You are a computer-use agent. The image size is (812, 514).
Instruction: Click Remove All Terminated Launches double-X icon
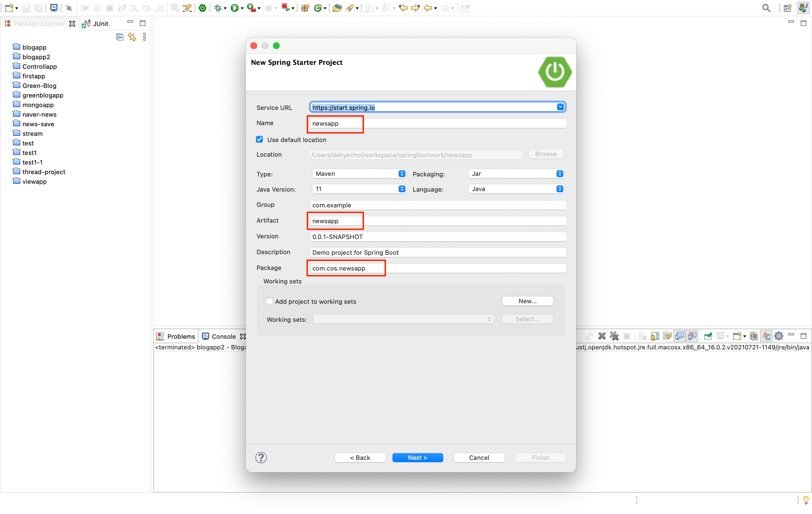click(x=614, y=336)
